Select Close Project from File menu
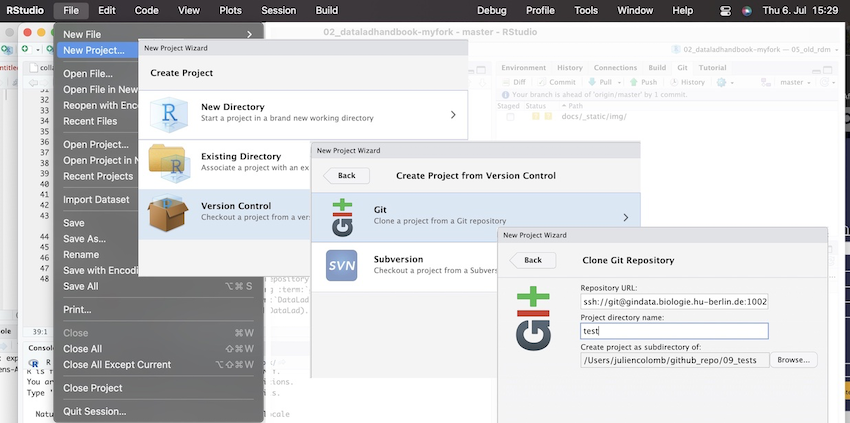 (92, 388)
